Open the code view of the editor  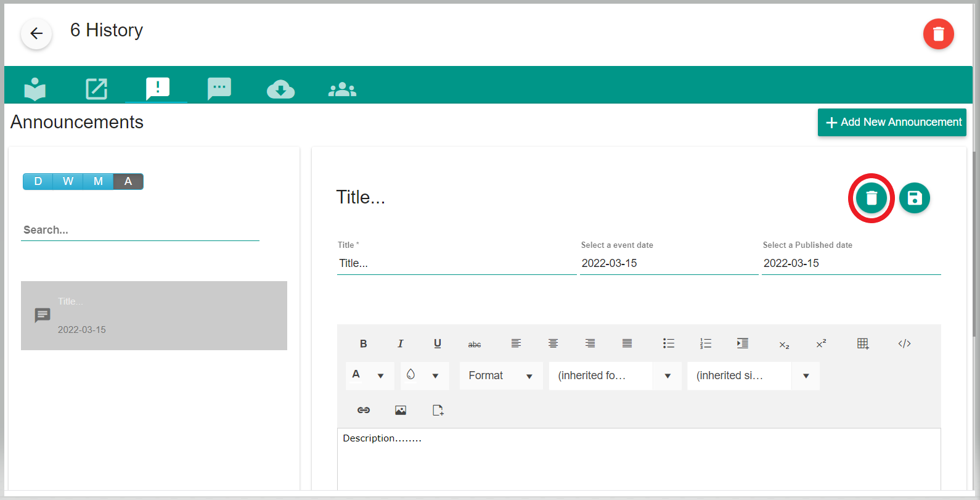[904, 344]
